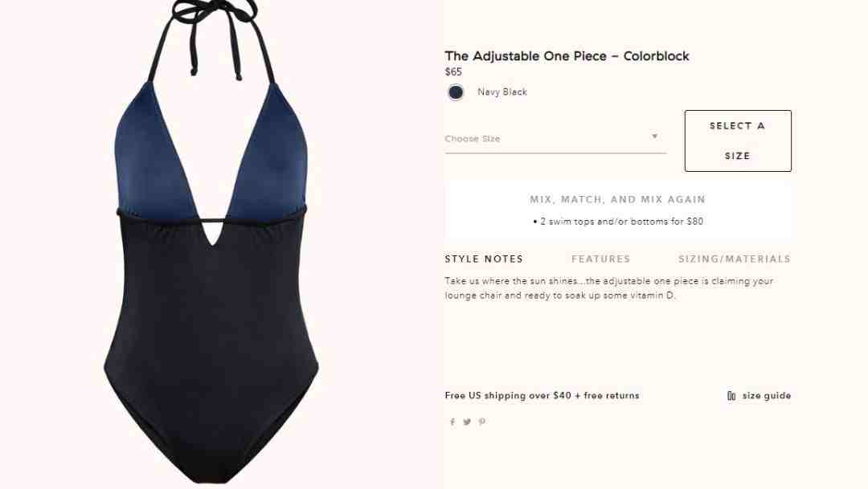Viewport: 868px width, 489px height.
Task: Open the Features tab
Action: coord(600,259)
